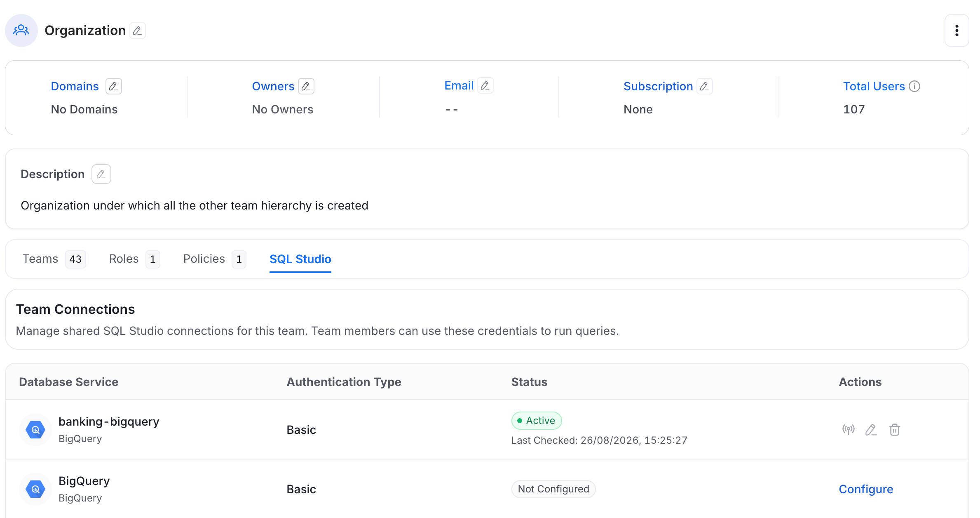980x518 pixels.
Task: Click the Total Users value 107
Action: [854, 109]
